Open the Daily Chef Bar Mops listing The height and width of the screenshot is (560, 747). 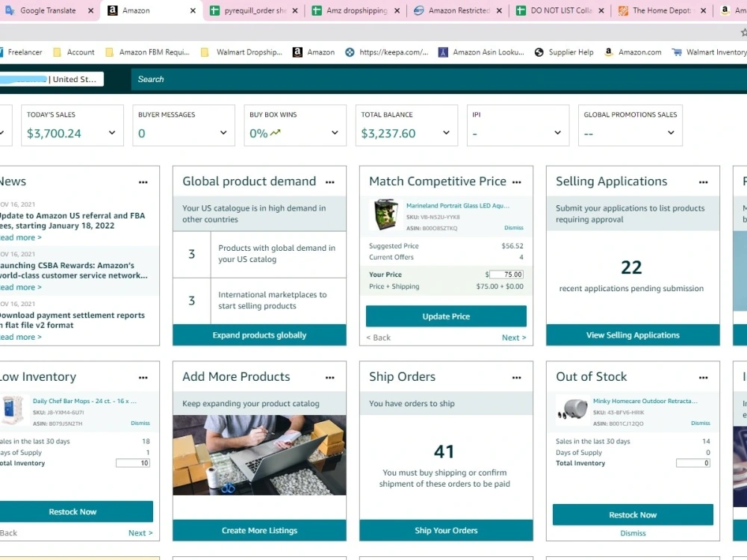click(84, 401)
